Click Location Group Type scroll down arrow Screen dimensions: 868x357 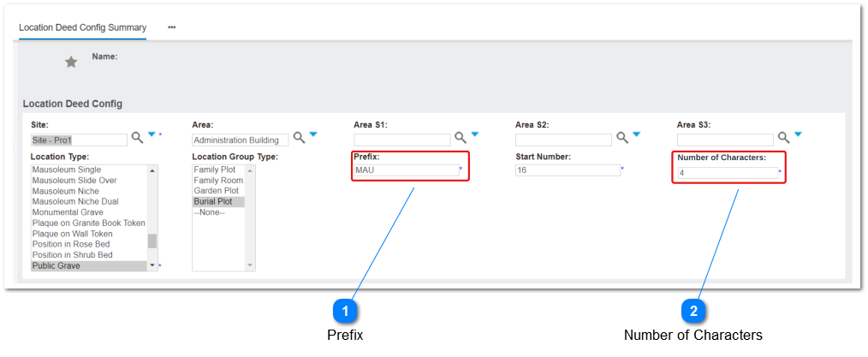[x=250, y=266]
